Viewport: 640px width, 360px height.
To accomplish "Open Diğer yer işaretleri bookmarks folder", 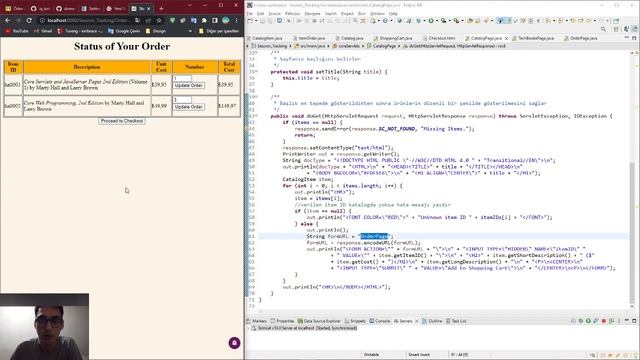I will (219, 31).
